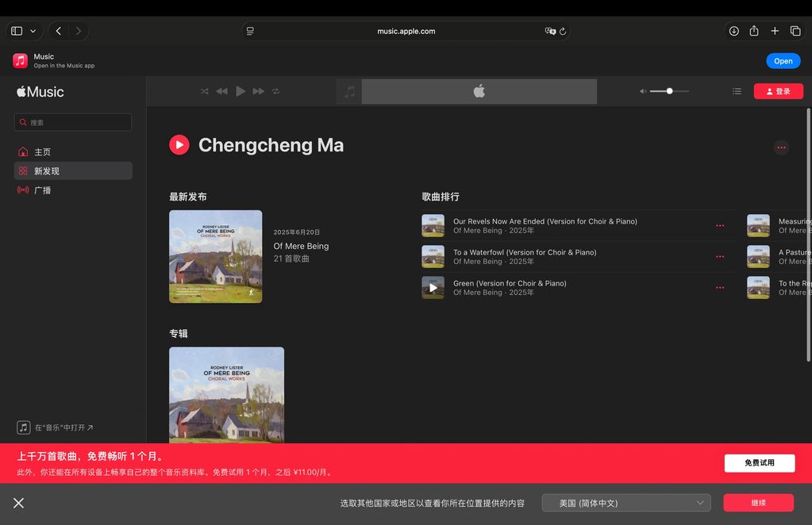812x525 pixels.
Task: Open Safari downloads
Action: 733,31
